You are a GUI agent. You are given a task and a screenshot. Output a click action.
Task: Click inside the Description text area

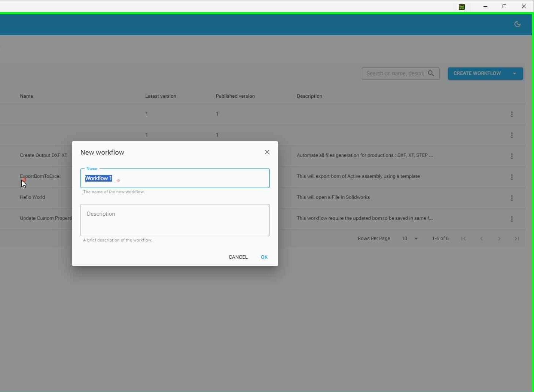coord(175,220)
